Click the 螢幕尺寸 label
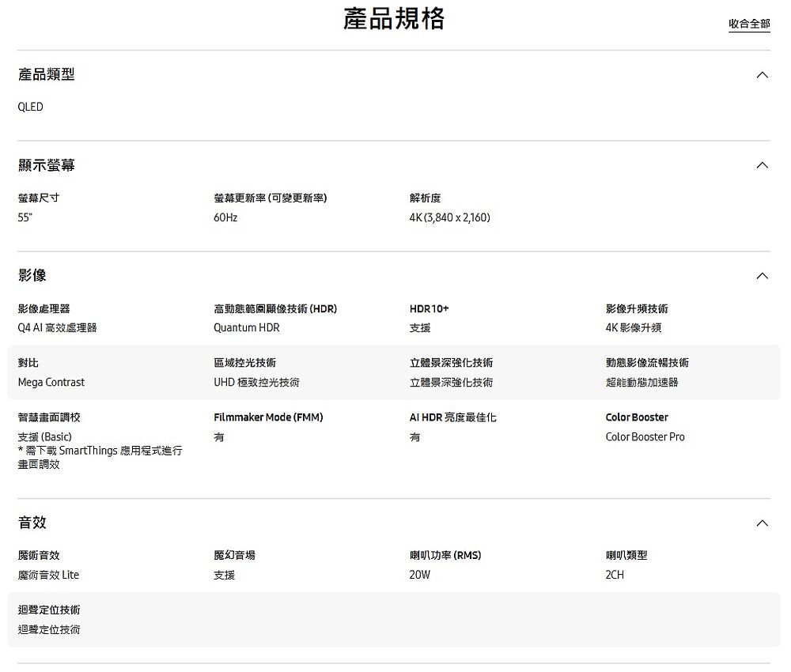 38,198
